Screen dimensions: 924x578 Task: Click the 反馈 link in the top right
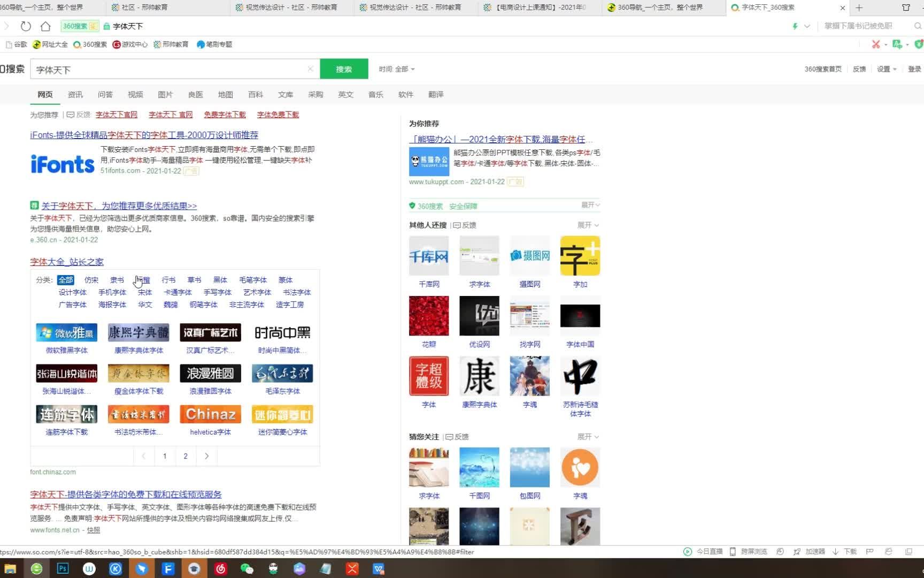coord(859,69)
